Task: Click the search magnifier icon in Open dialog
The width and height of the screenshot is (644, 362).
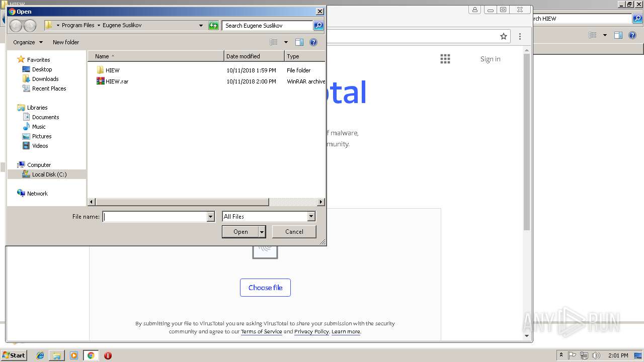Action: [x=318, y=25]
